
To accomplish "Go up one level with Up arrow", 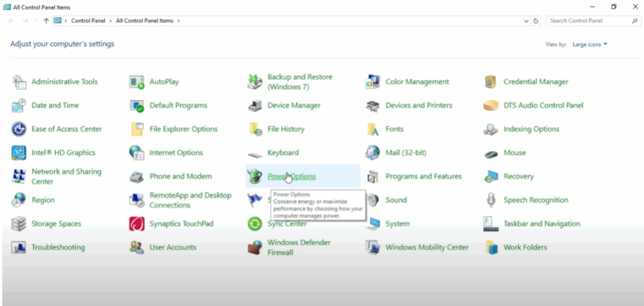I will coord(46,21).
